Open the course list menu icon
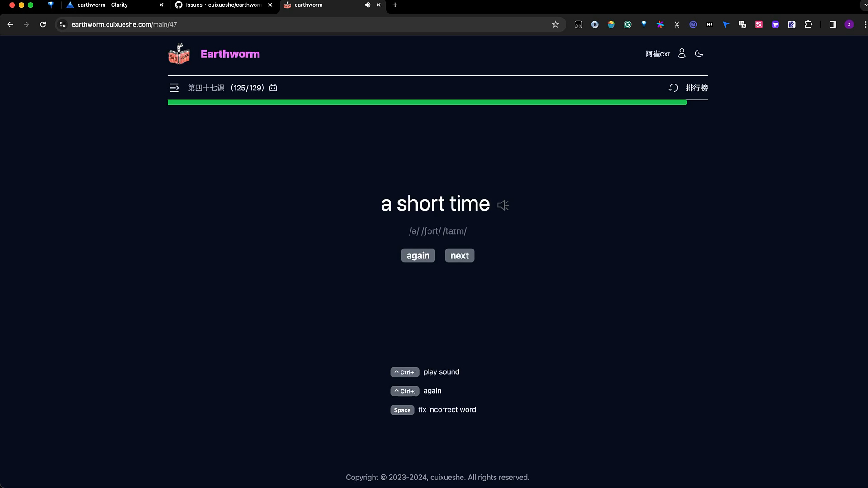The height and width of the screenshot is (488, 868). click(x=174, y=88)
